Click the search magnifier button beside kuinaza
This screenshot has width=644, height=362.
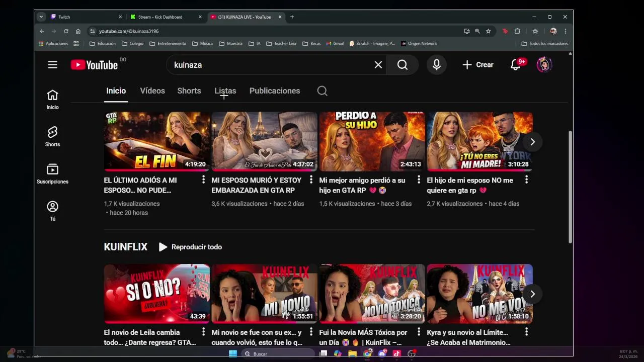pyautogui.click(x=403, y=65)
